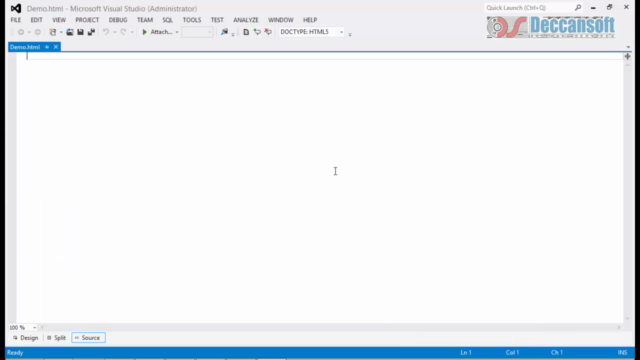Click the Open File toolbar icon
640x360 pixels.
(70, 32)
